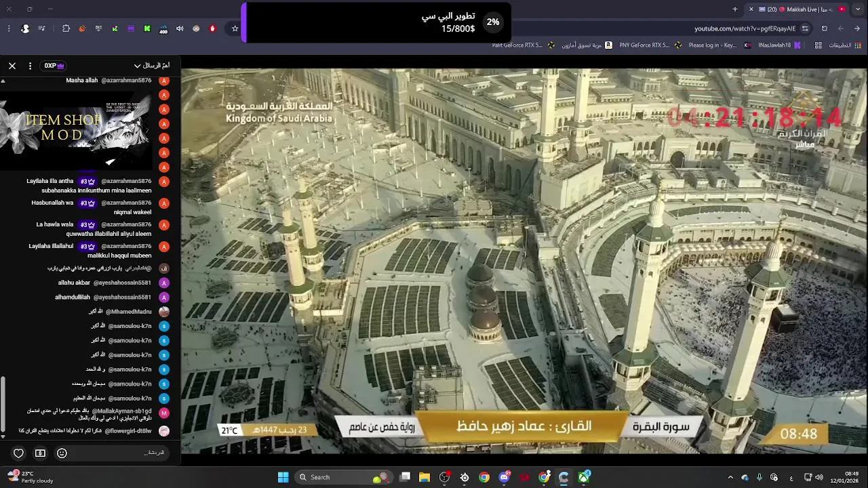868x488 pixels.
Task: Click the 2% donation goal overlay
Action: tap(376, 22)
